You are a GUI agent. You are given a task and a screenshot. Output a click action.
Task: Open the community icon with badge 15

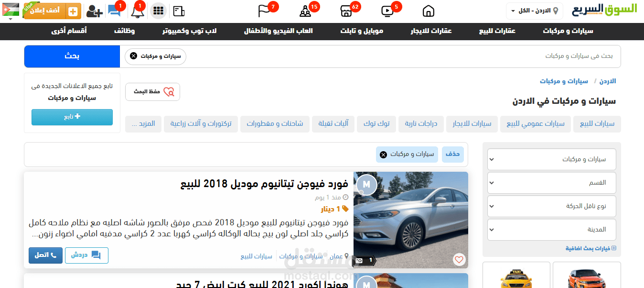tap(305, 11)
